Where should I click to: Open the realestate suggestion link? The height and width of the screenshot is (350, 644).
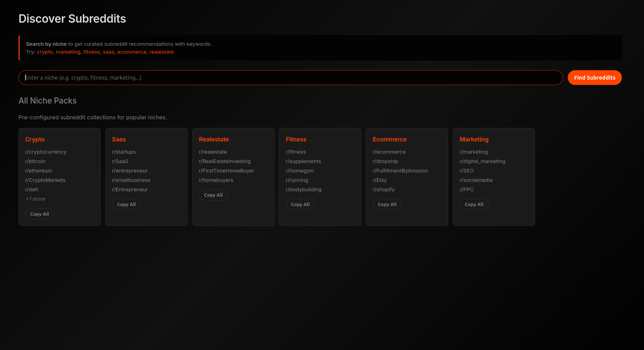pyautogui.click(x=161, y=52)
